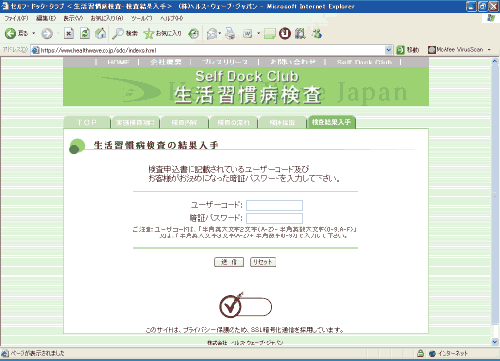Select the 検査結果入手 tab

click(x=331, y=122)
